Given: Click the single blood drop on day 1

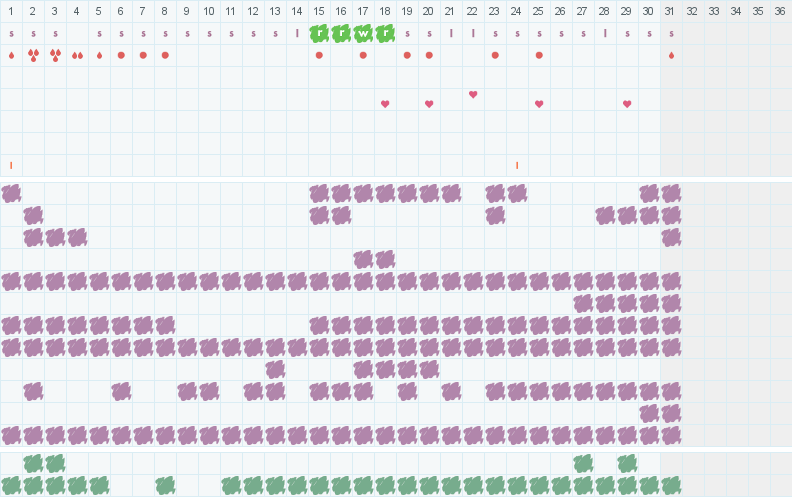Looking at the screenshot, I should [x=11, y=55].
